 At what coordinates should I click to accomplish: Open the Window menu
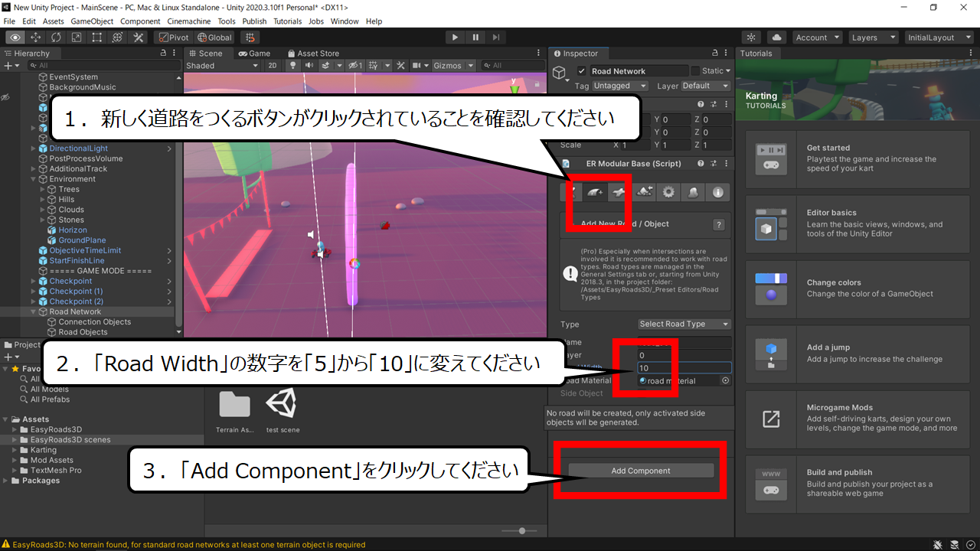tap(345, 21)
